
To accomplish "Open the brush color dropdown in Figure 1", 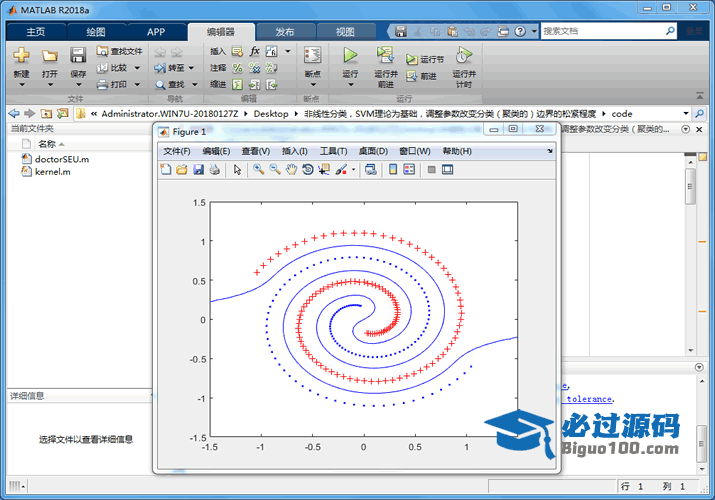I will [x=353, y=170].
